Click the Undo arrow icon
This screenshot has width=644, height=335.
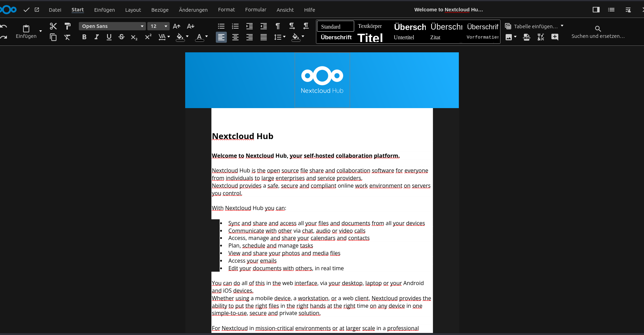pyautogui.click(x=3, y=27)
